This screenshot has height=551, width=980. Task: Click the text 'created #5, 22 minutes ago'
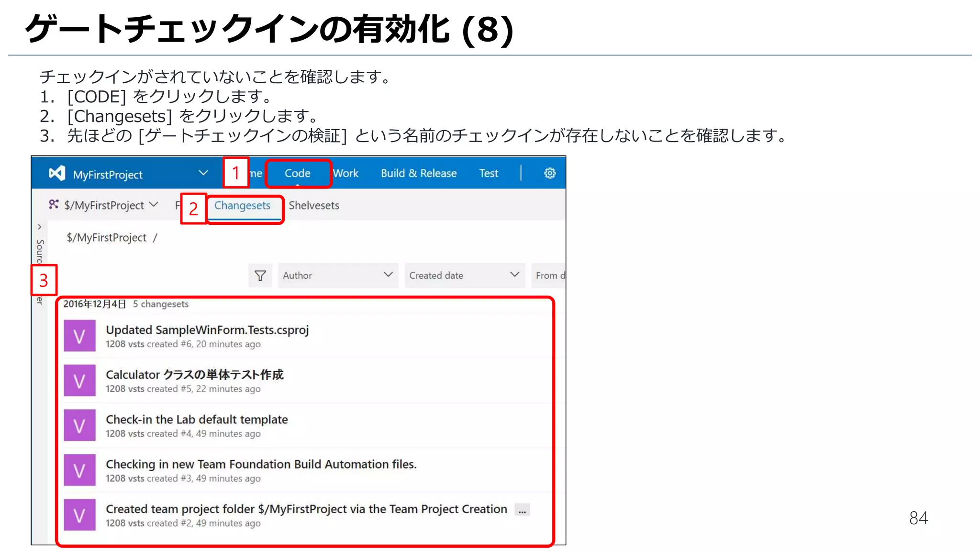click(x=203, y=389)
